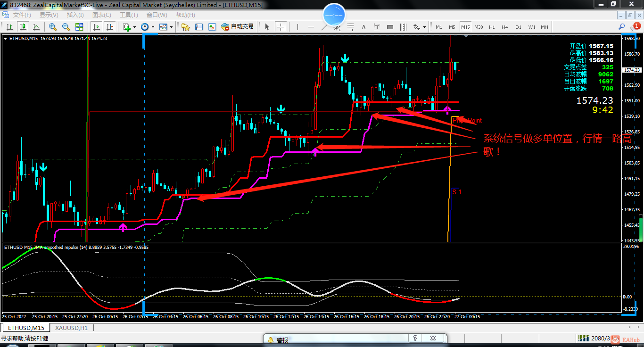The height and width of the screenshot is (347, 644).
Task: Zoom in on the chart
Action: (53, 27)
